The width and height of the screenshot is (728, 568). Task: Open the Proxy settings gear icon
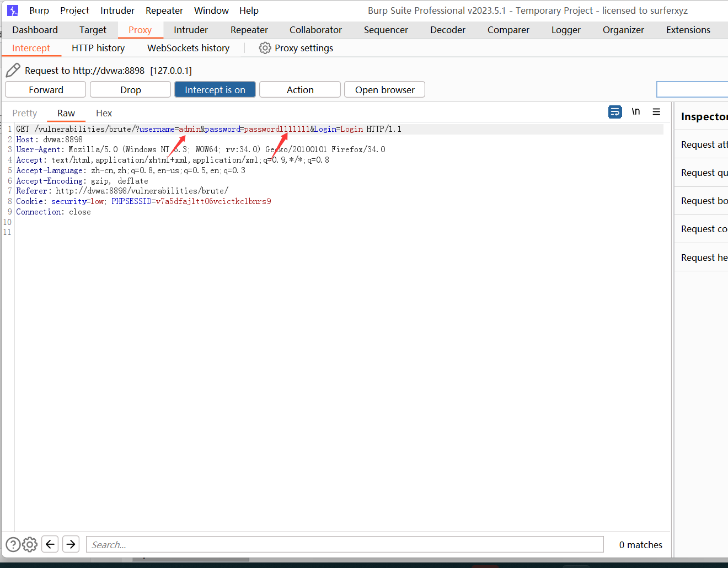(x=265, y=48)
